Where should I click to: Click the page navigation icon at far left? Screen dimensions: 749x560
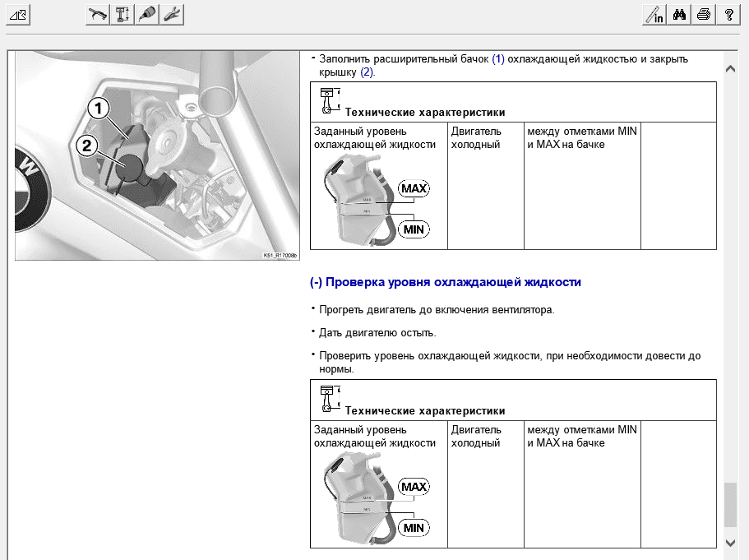tap(18, 14)
